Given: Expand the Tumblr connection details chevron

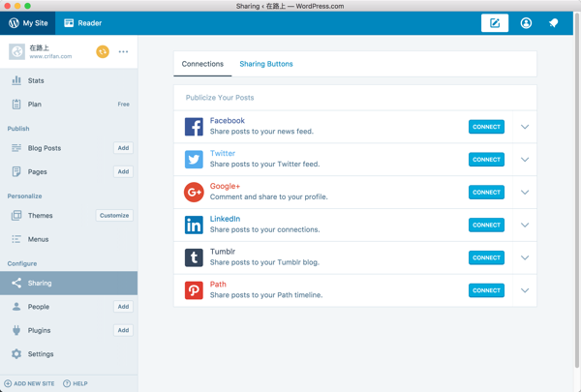Looking at the screenshot, I should [525, 257].
